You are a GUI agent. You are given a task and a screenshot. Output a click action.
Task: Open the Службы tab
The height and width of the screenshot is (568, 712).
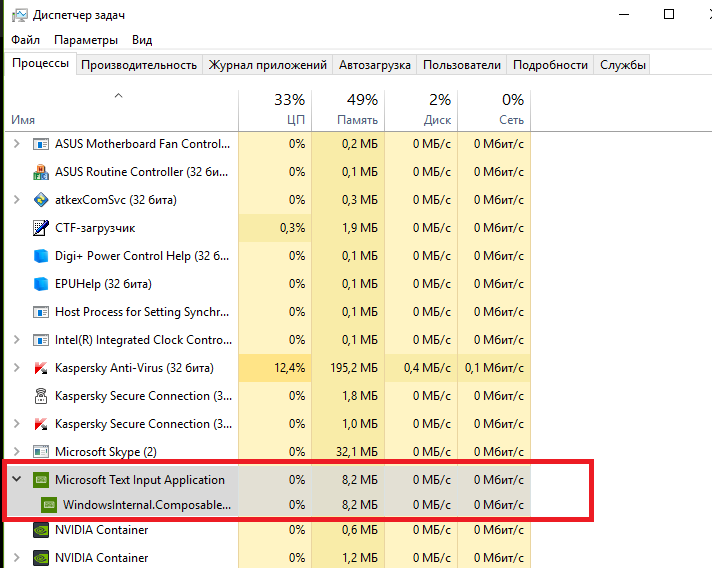(x=623, y=65)
